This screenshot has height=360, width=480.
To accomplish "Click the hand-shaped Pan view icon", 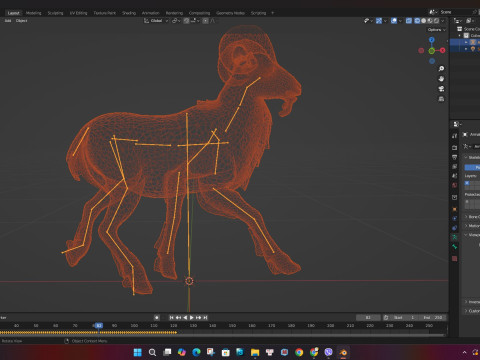I will point(441,79).
